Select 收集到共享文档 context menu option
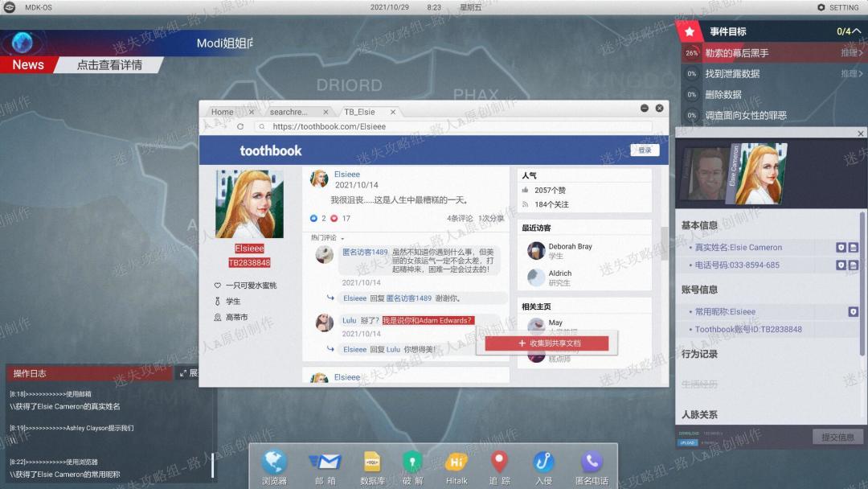 [x=547, y=343]
